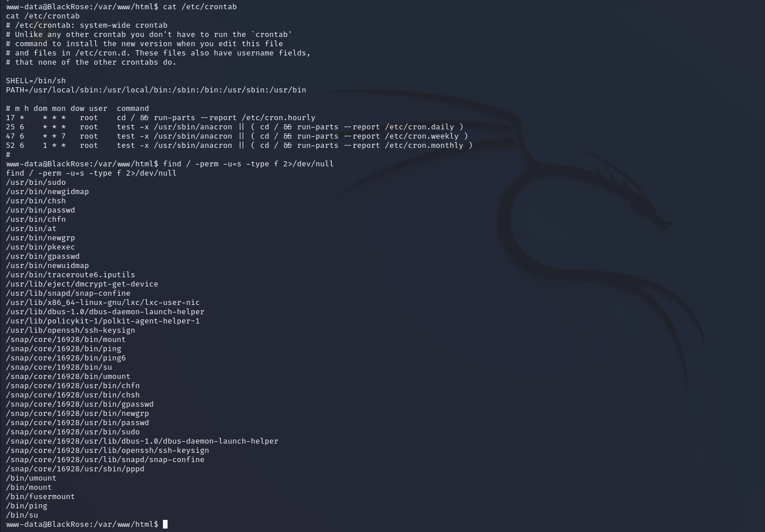Click the terminal cursor at the last prompt
765x532 pixels.
tap(165, 524)
